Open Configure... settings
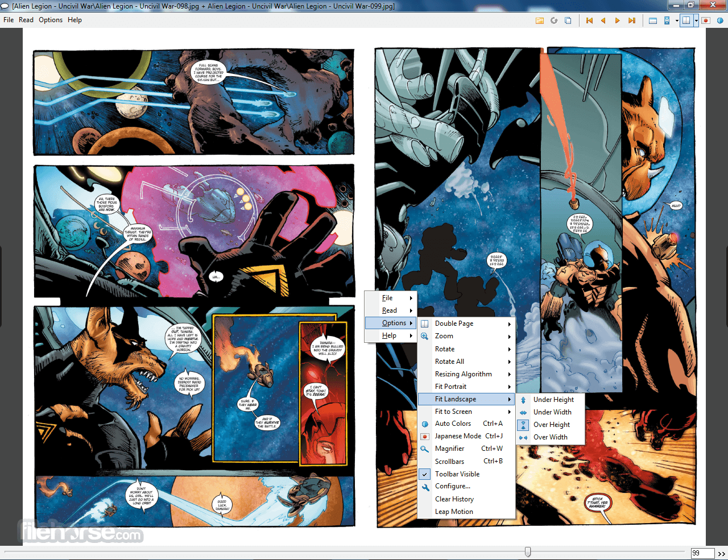The image size is (728, 560). point(466,486)
